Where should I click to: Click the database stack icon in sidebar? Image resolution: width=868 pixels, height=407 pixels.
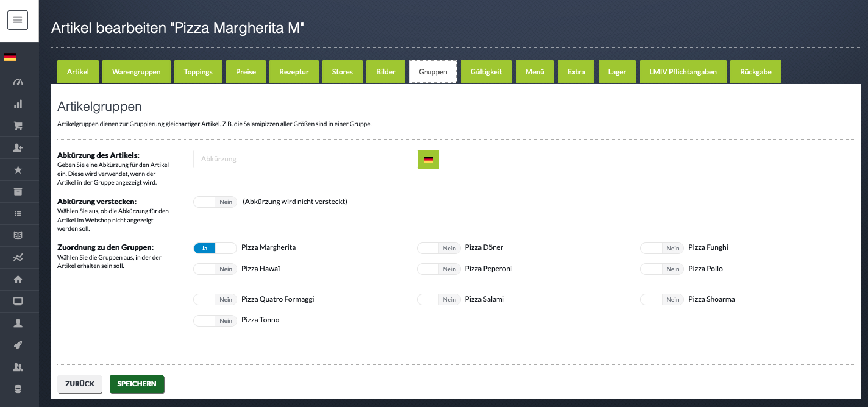18,389
